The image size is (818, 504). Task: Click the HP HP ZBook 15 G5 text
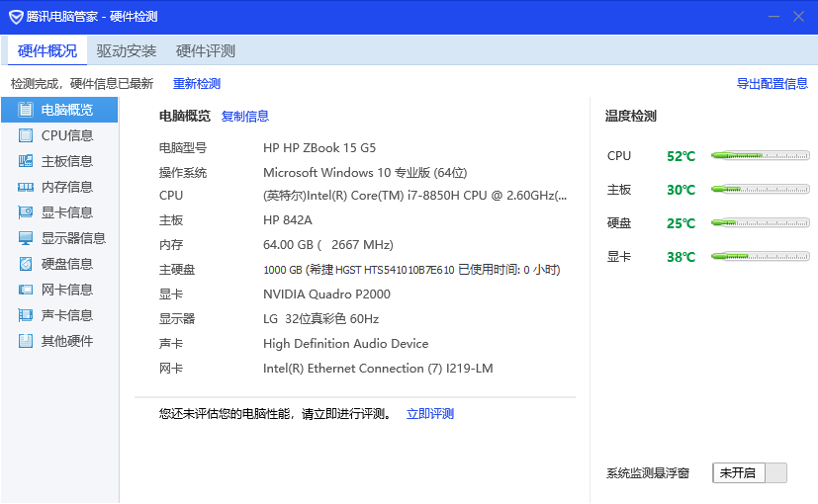(319, 148)
